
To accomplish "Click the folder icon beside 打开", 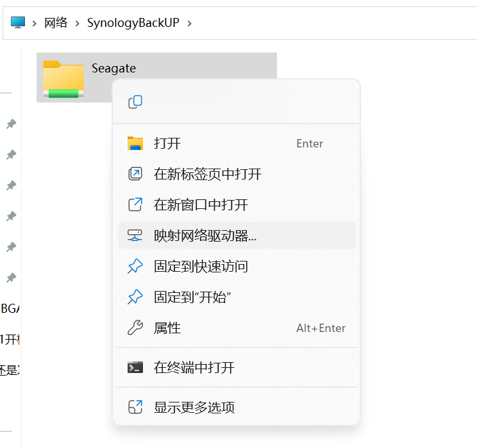I will click(135, 144).
